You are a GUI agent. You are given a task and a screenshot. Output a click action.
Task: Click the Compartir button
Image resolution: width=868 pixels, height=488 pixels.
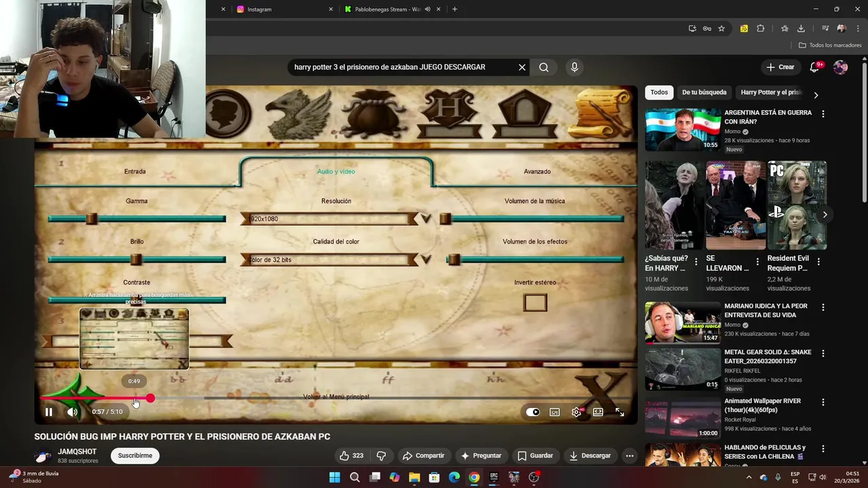tap(423, 455)
